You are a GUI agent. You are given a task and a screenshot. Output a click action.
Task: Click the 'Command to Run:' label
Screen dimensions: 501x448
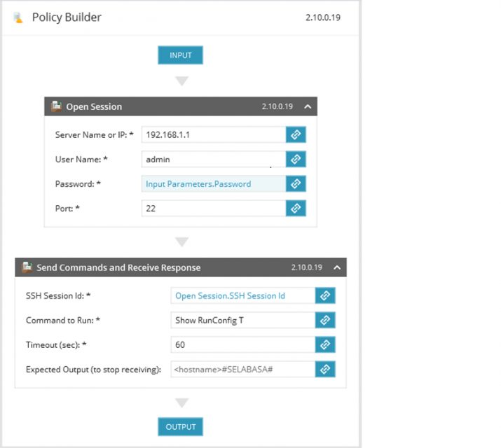point(63,320)
